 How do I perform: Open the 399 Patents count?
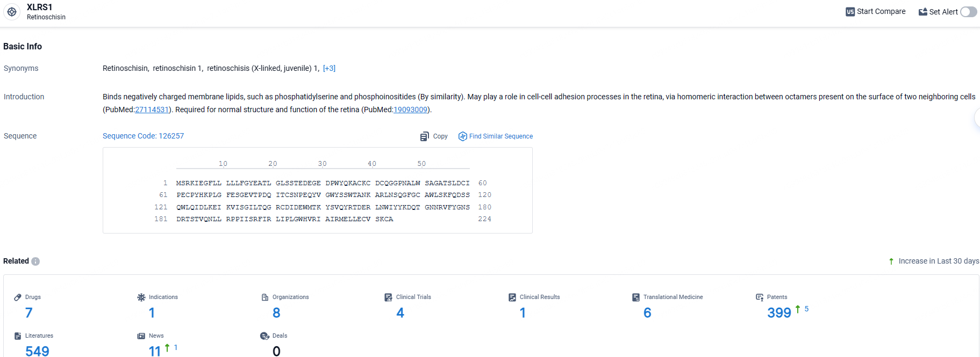coord(779,312)
